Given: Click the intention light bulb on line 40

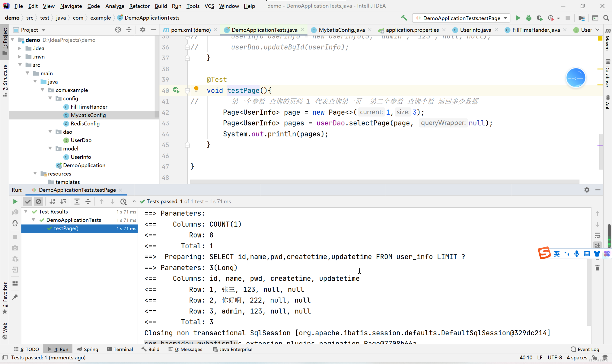Looking at the screenshot, I should 196,89.
